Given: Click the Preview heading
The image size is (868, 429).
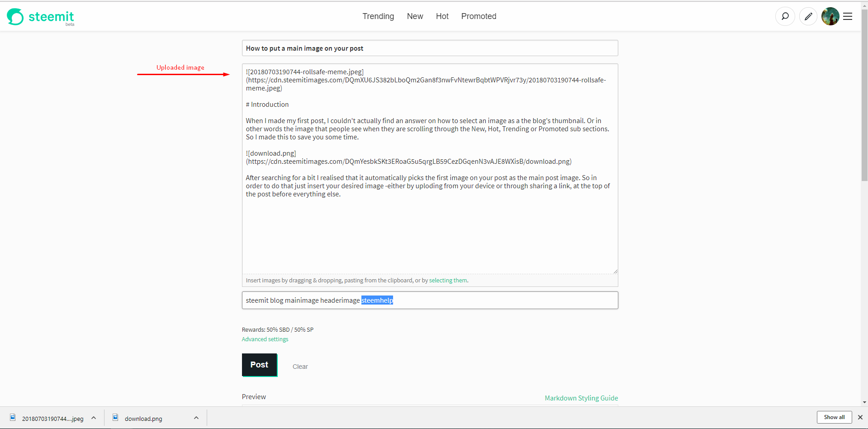Looking at the screenshot, I should [x=254, y=397].
